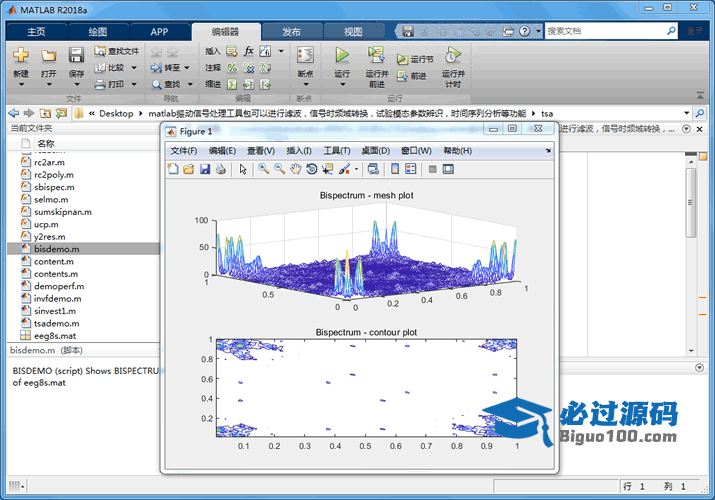Select sbispec.m in the file list

[x=83, y=187]
